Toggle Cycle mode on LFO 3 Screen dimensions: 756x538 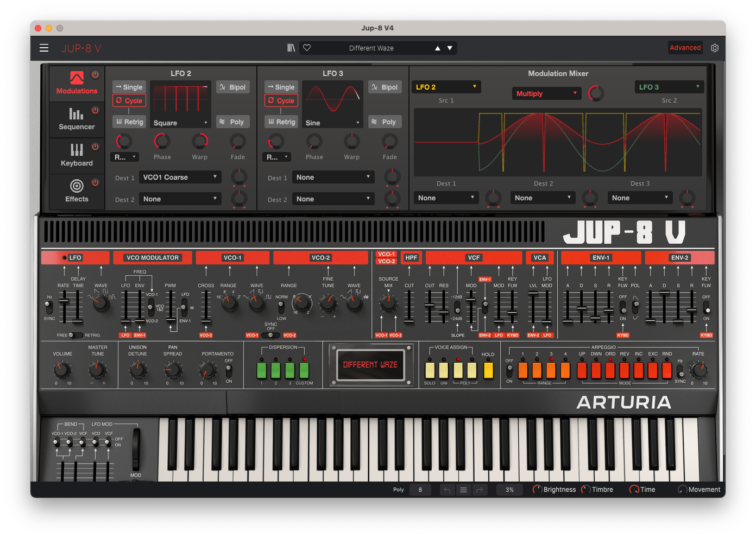[x=281, y=100]
